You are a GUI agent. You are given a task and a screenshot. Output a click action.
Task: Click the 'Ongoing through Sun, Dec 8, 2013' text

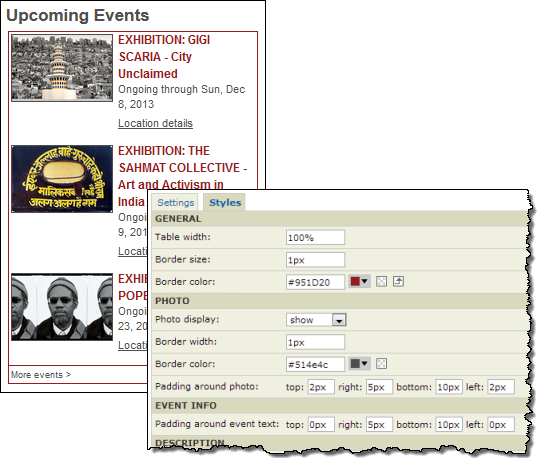(x=182, y=97)
